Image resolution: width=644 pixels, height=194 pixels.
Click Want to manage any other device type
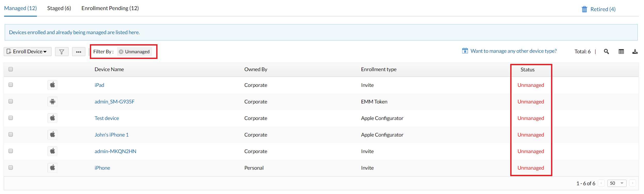513,51
